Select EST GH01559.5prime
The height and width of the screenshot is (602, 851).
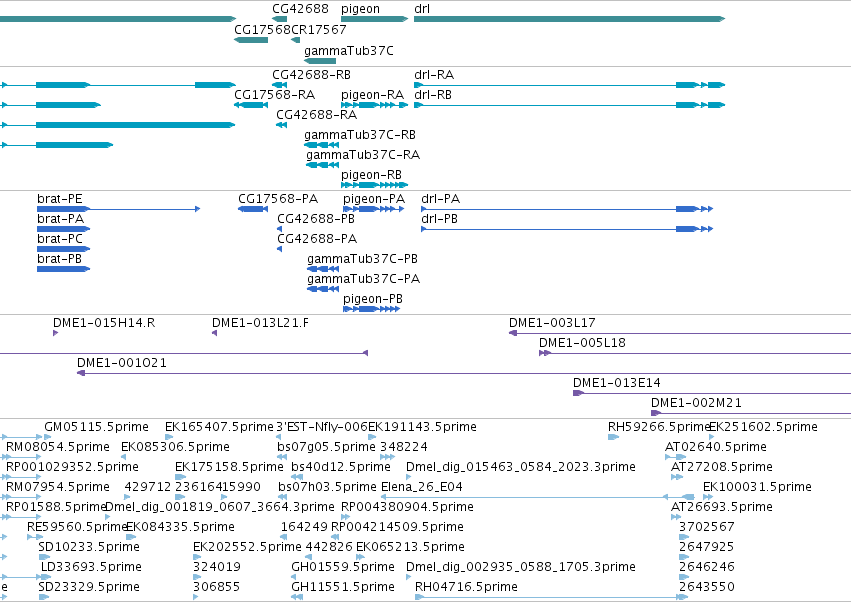pos(343,567)
